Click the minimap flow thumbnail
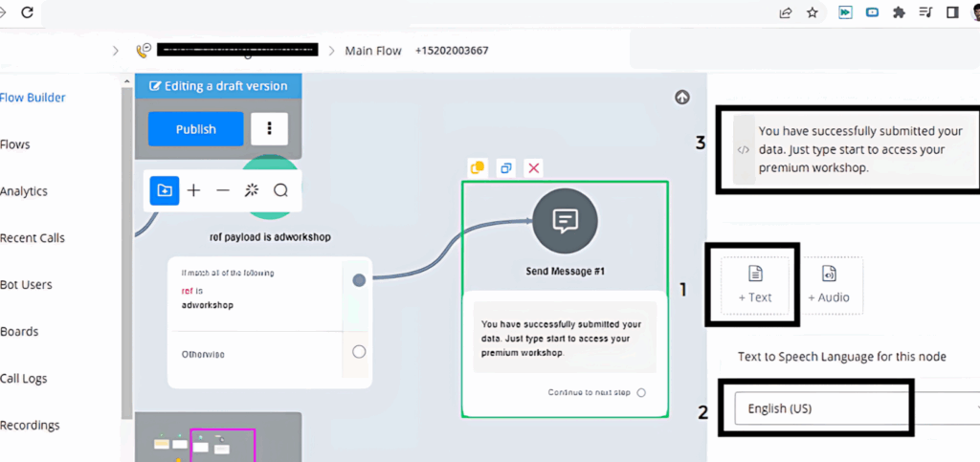980x462 pixels. coord(222,445)
